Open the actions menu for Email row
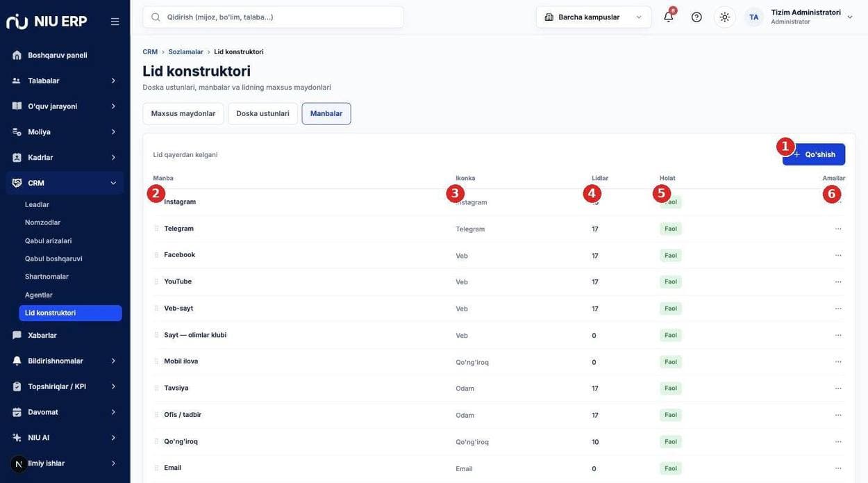The image size is (868, 483). pos(838,468)
